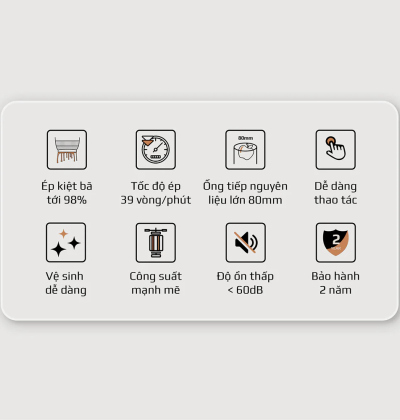This screenshot has height=420, width=400.
Task: Select the 2-year warranty shield icon
Action: tap(336, 243)
